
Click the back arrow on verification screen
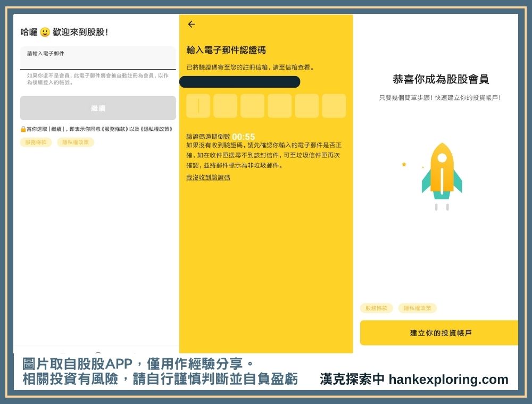(192, 24)
